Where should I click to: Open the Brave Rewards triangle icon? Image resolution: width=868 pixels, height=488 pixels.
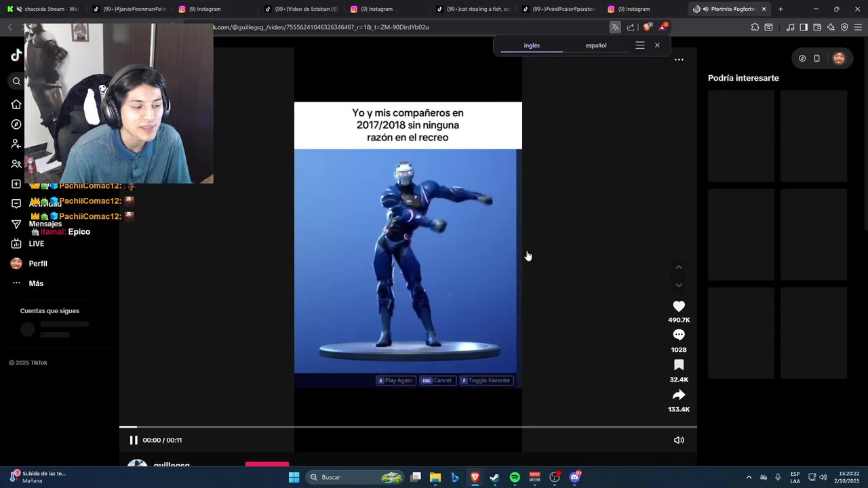pyautogui.click(x=663, y=27)
